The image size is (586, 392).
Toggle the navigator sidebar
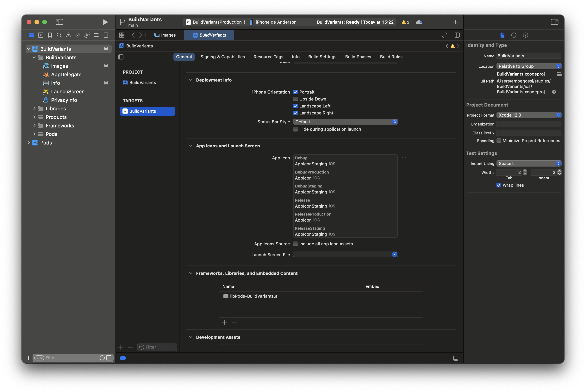point(59,22)
